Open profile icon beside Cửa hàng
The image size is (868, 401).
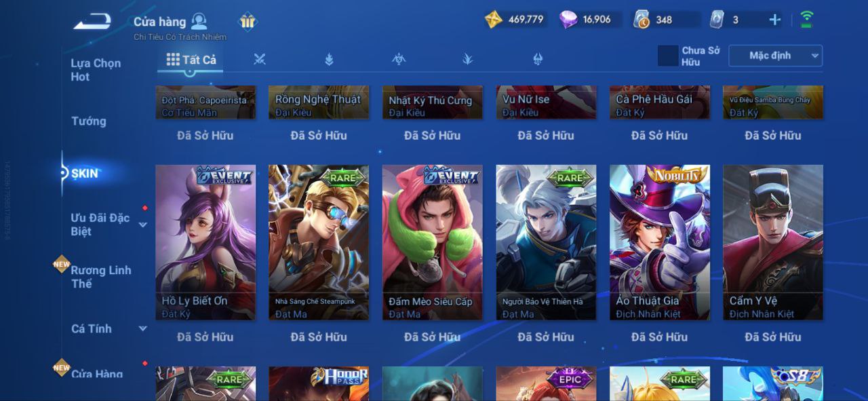(x=199, y=21)
